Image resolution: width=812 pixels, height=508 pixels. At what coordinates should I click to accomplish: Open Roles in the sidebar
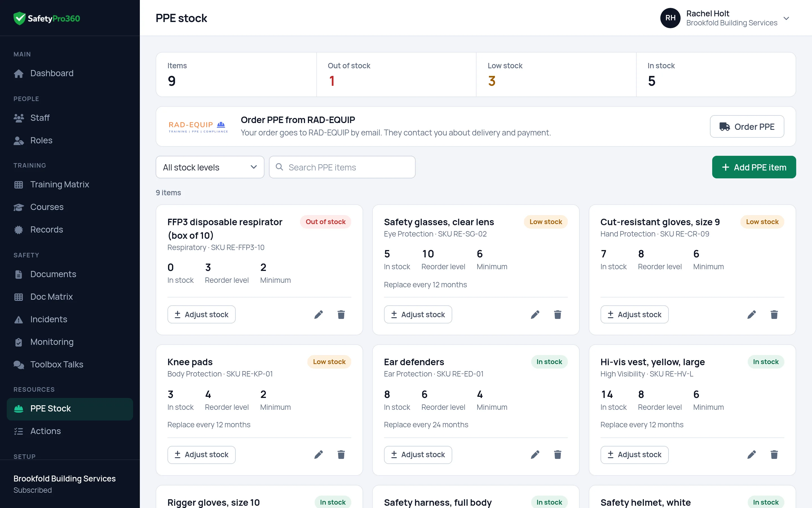coord(70,141)
